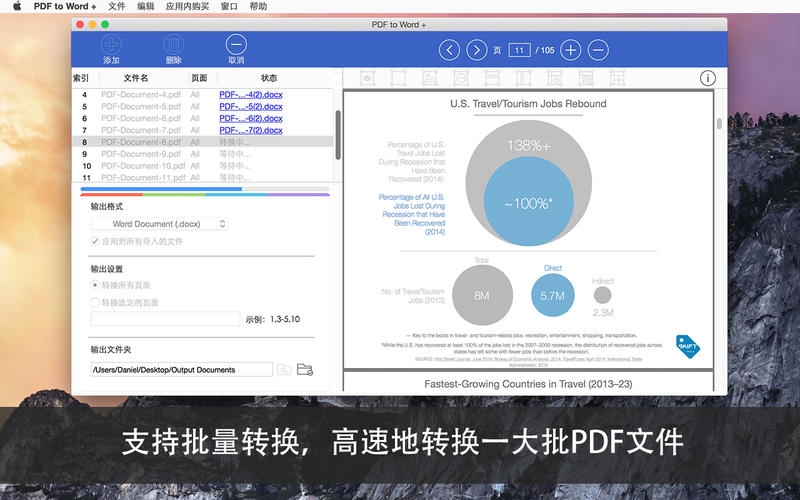Open PDF-...-6(2).docx link
800x500 pixels.
tap(251, 118)
